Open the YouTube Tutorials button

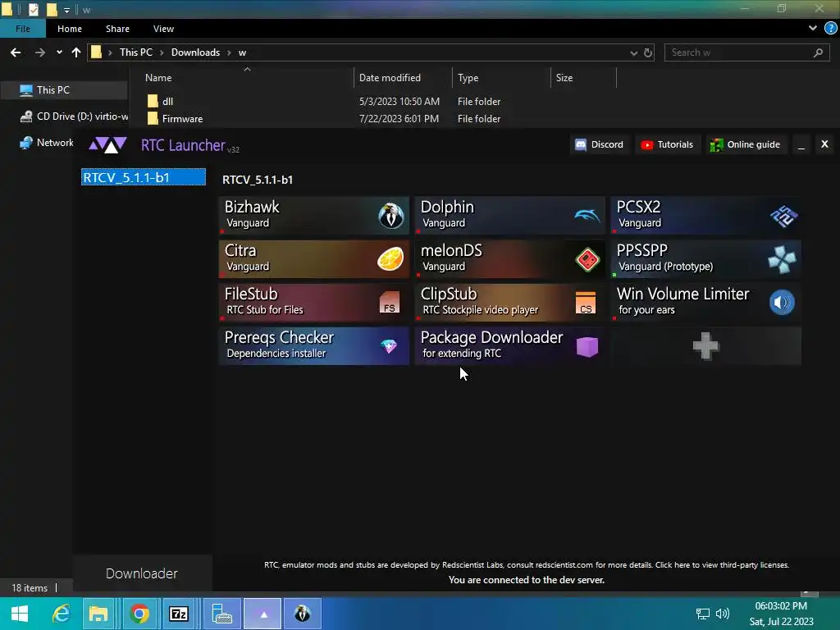point(668,144)
